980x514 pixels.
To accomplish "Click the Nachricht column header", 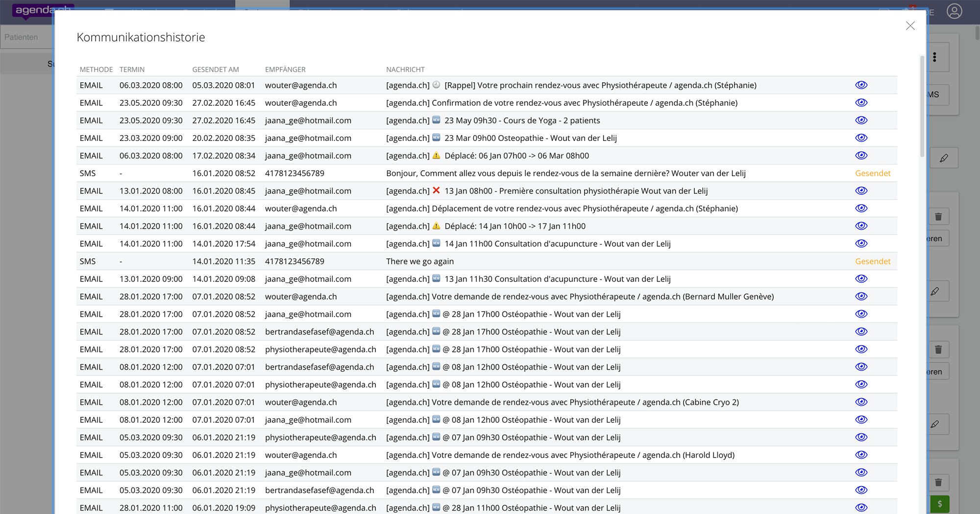I will (405, 70).
